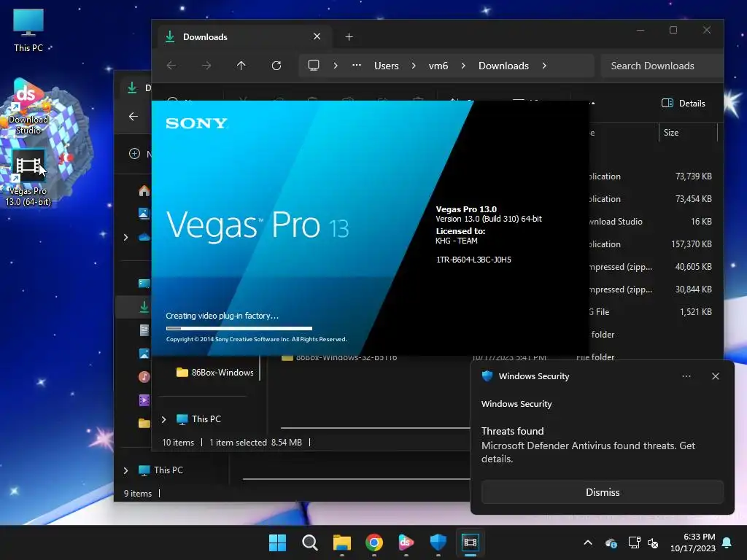Click the horizontal scrollbar in front window
The height and width of the screenshot is (560, 747).
(376, 428)
